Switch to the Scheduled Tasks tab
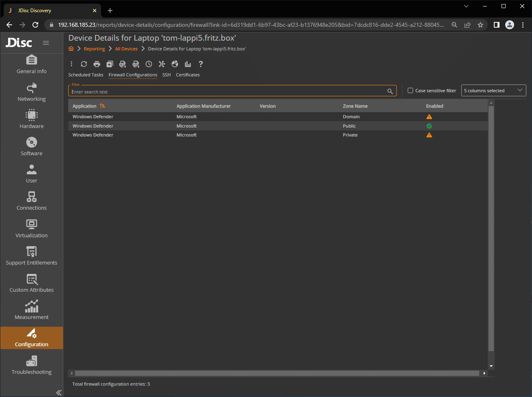This screenshot has width=532, height=397. click(x=86, y=75)
